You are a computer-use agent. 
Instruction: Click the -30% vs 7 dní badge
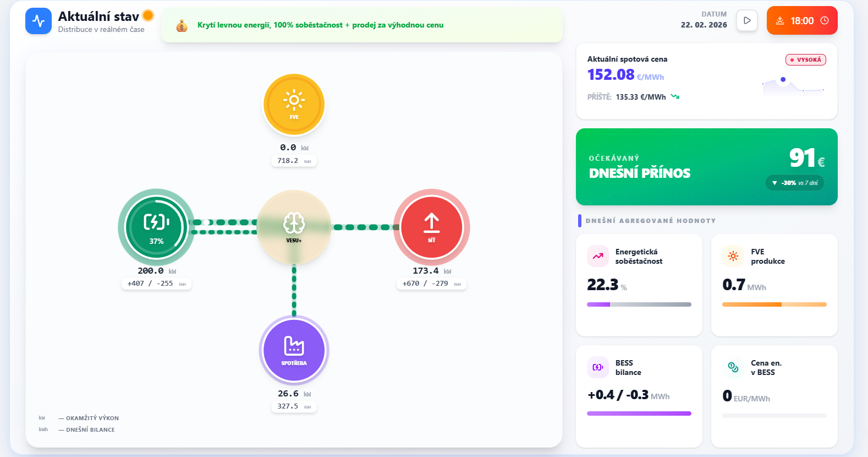pos(794,183)
